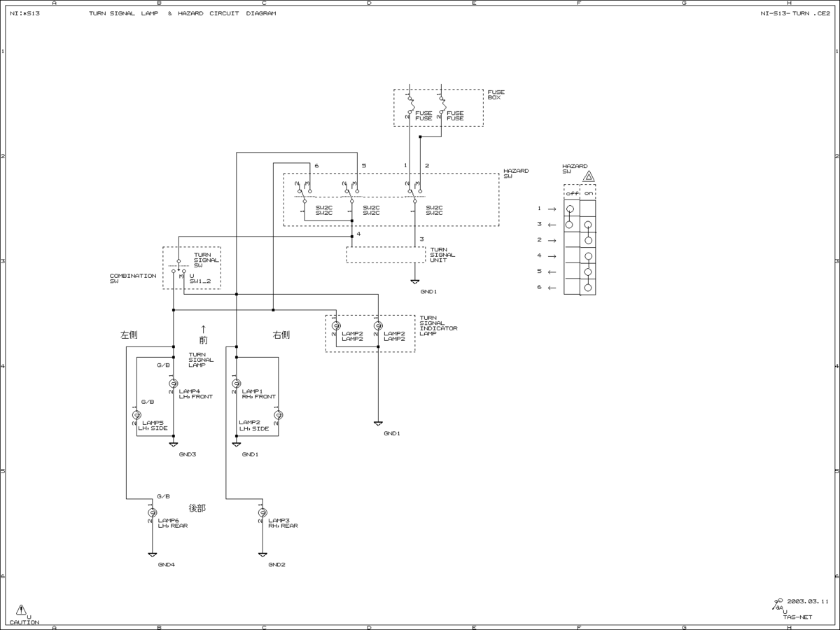This screenshot has width=840, height=630.
Task: Click the turn signal switch contact symbol
Action: 178,267
